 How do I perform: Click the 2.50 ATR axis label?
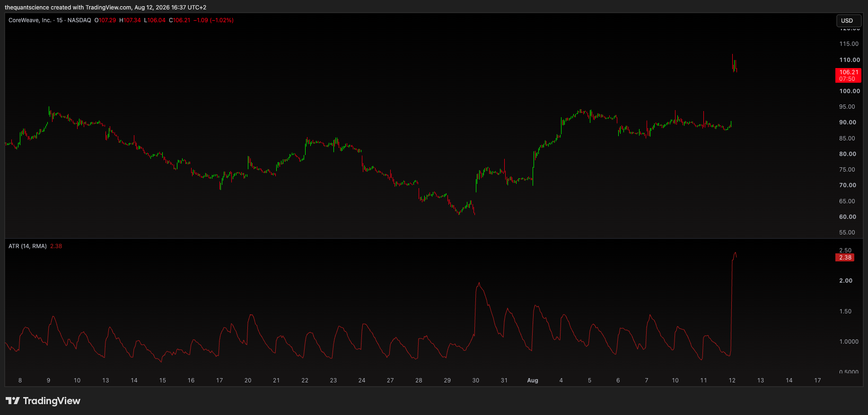point(845,251)
